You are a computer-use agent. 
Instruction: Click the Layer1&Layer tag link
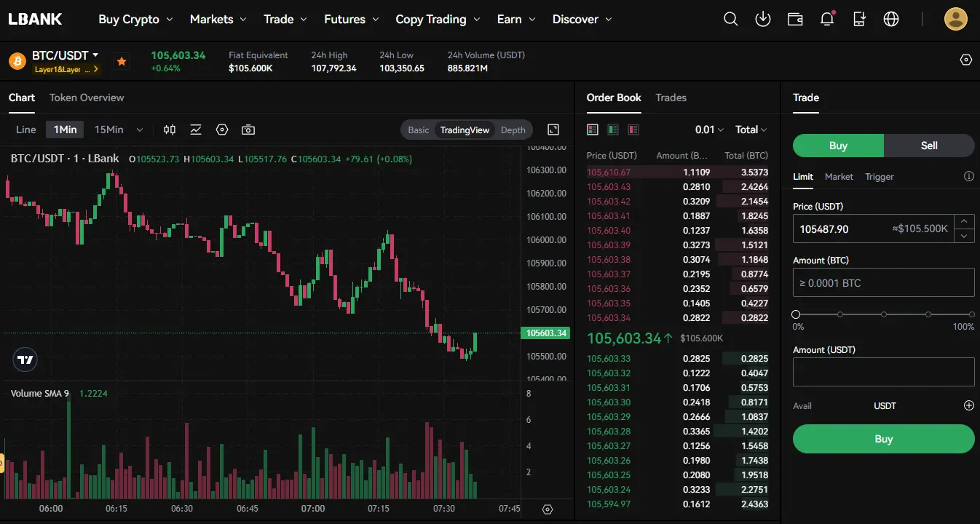coord(66,70)
